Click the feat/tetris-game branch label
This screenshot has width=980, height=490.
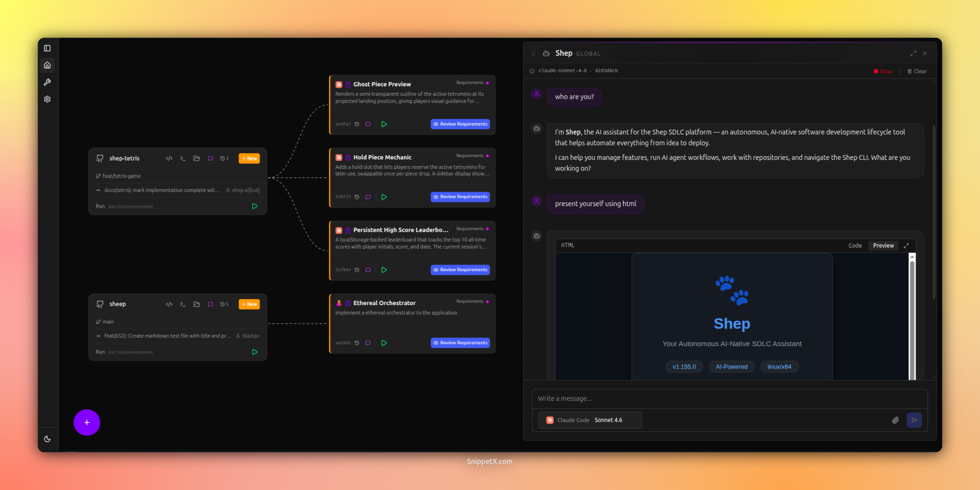[x=121, y=176]
